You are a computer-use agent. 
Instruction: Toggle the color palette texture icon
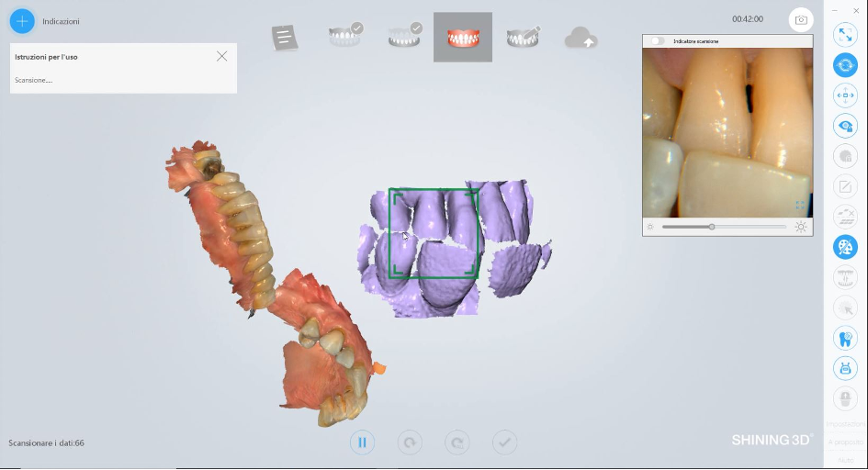point(845,247)
